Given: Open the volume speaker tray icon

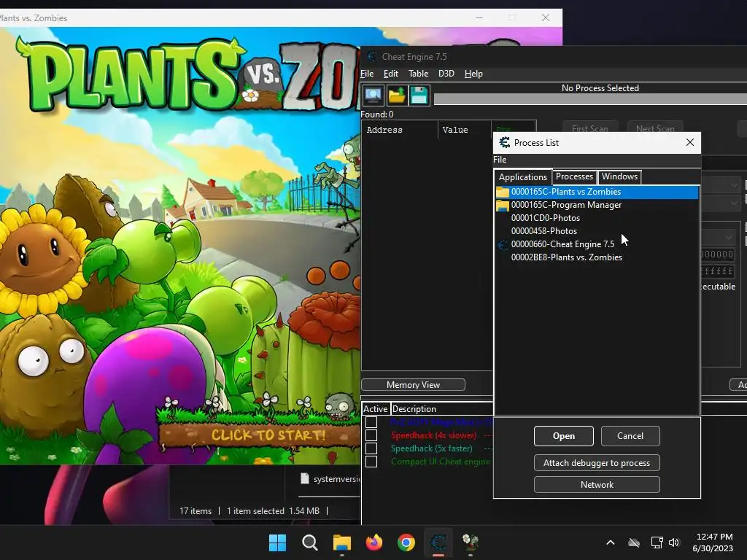Looking at the screenshot, I should click(674, 542).
